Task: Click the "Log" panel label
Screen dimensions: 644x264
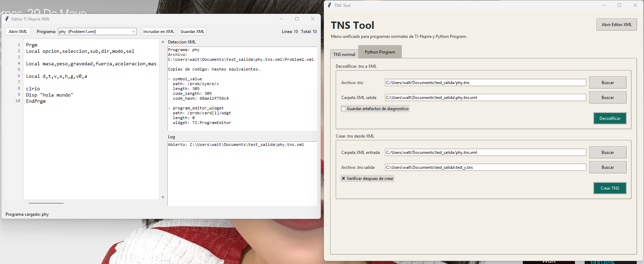Action: click(x=172, y=137)
